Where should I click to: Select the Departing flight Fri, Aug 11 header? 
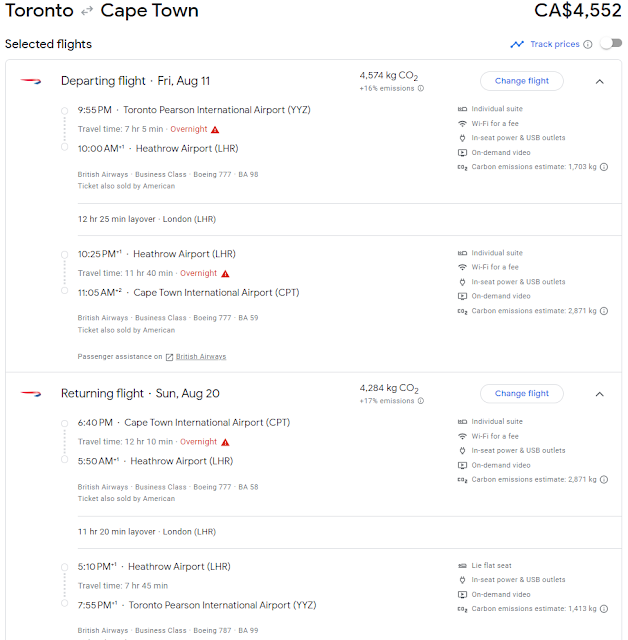[135, 81]
